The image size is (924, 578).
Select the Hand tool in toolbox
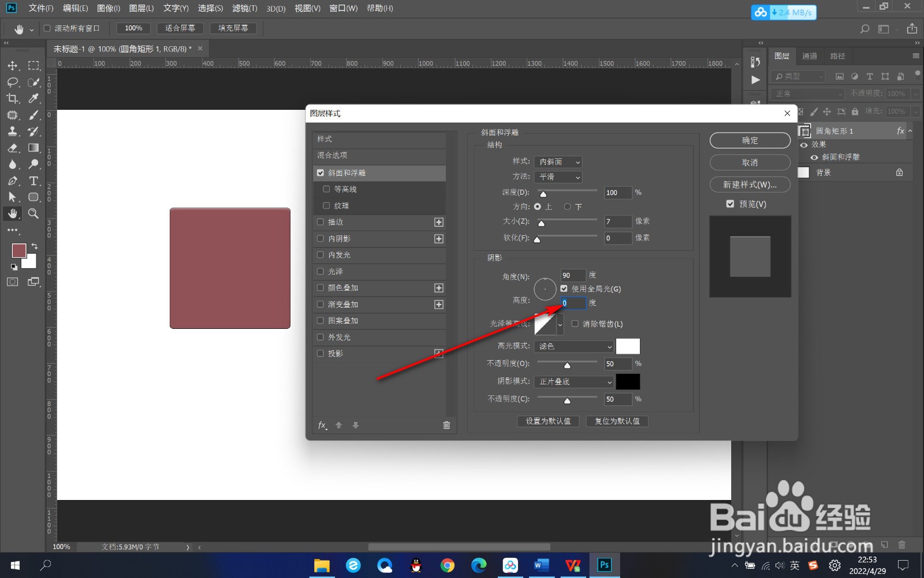coord(13,213)
